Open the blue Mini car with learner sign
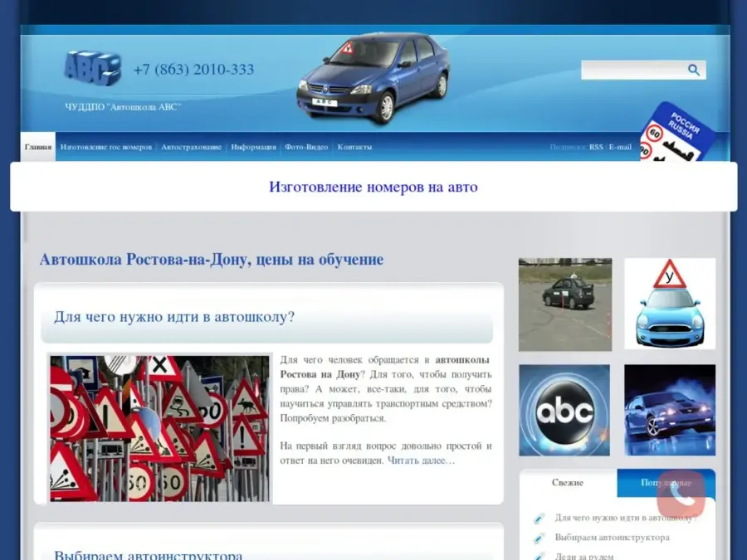The image size is (747, 560). [x=669, y=304]
